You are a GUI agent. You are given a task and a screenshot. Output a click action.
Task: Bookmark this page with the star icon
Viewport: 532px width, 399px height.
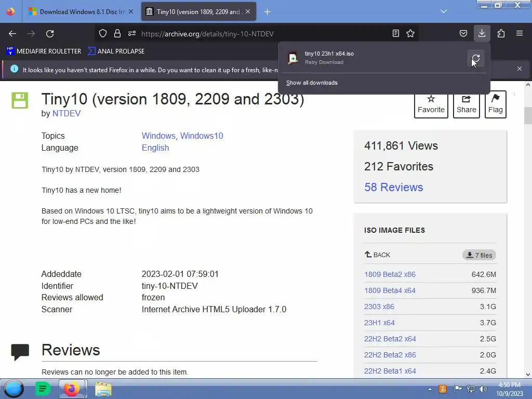point(410,33)
